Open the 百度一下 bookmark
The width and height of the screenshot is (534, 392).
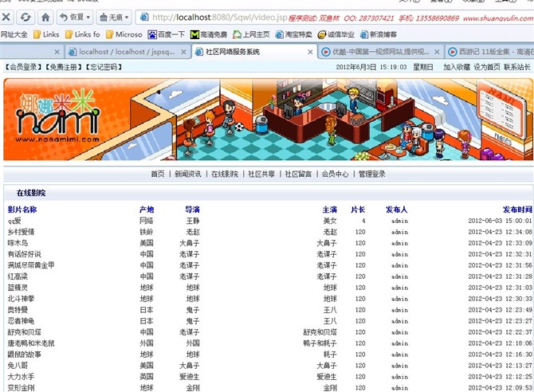click(x=167, y=34)
